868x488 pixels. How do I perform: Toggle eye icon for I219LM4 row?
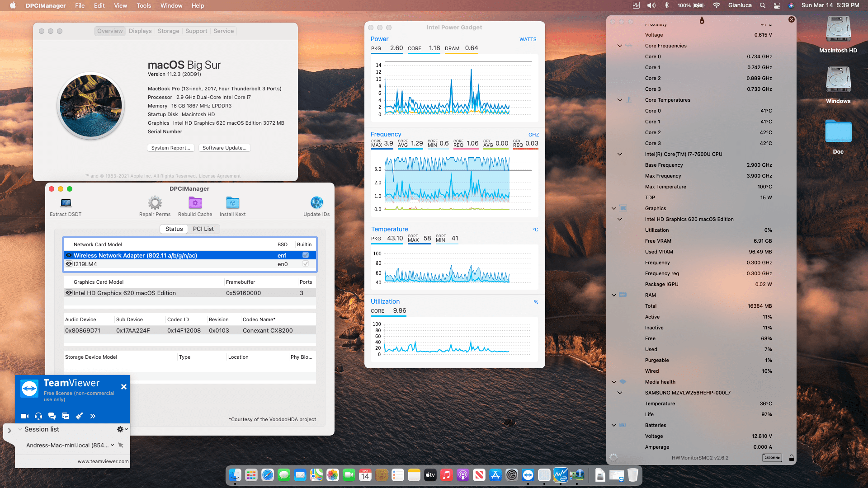(x=69, y=264)
